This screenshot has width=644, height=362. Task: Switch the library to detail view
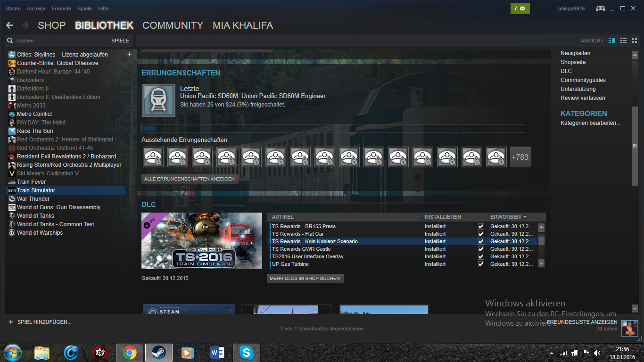point(612,41)
